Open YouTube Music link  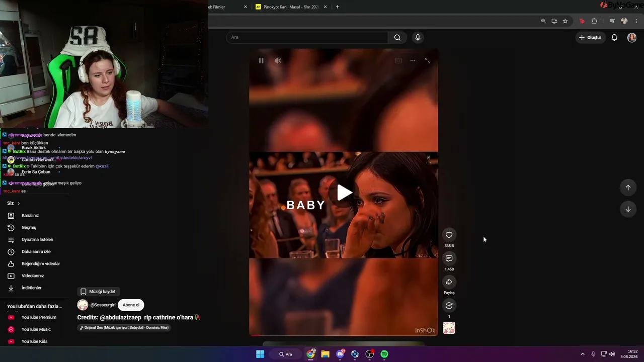tap(35, 329)
